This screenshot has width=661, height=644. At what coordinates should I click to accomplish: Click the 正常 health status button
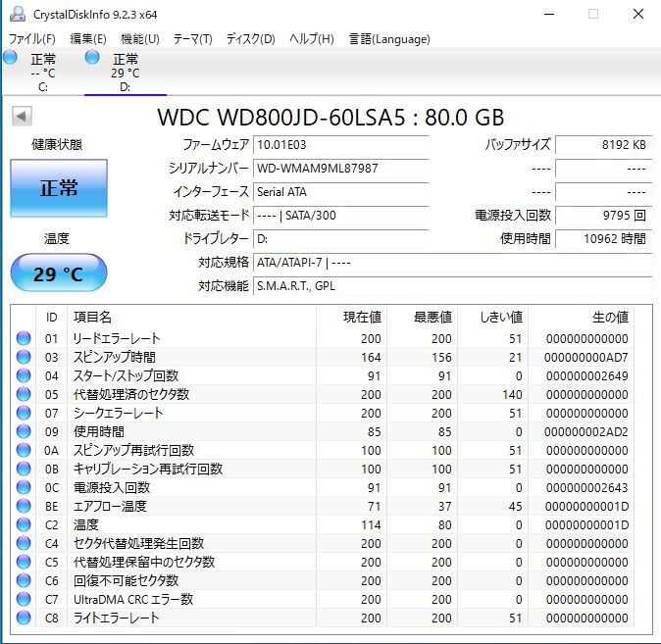(x=59, y=188)
